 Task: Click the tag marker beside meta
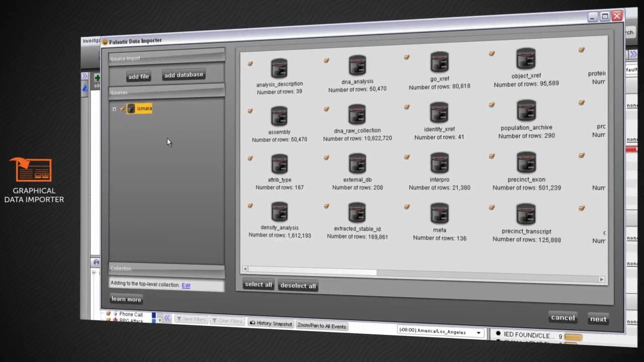point(407,207)
